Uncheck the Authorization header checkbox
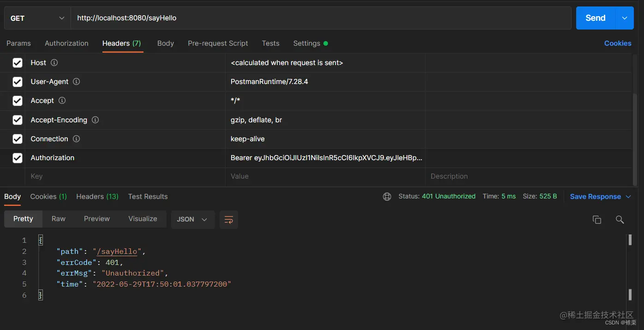The height and width of the screenshot is (330, 644). (18, 158)
